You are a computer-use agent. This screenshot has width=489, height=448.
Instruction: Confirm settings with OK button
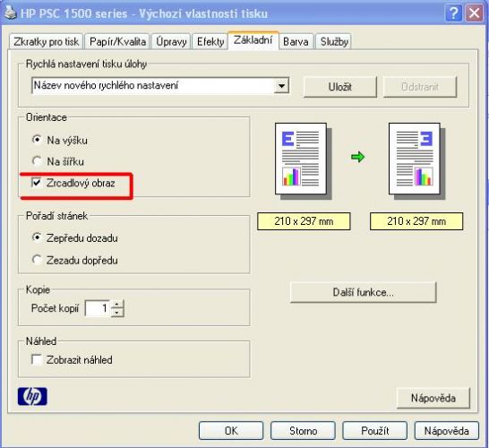point(231,431)
